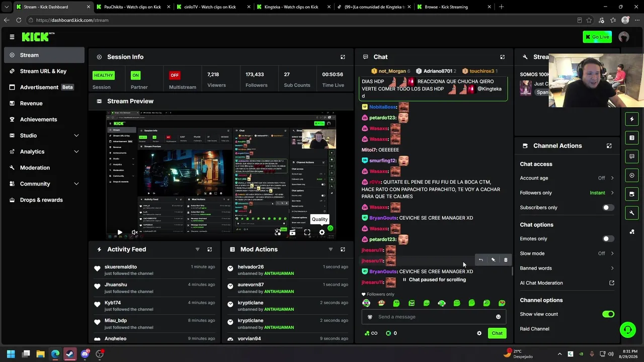The width and height of the screenshot is (644, 362).
Task: Toggle Channel Actions widget in right strip
Action: [632, 194]
